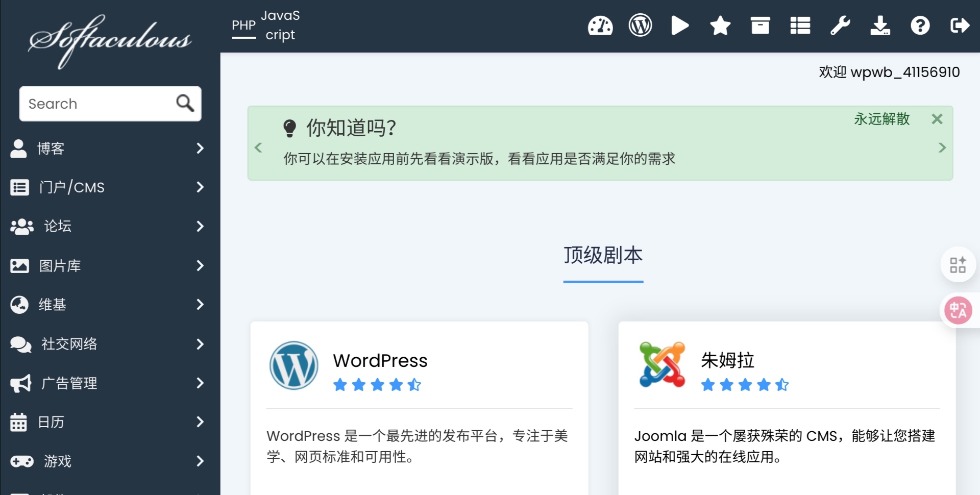The image size is (980, 495).
Task: Open the 论坛 menu label
Action: point(58,227)
